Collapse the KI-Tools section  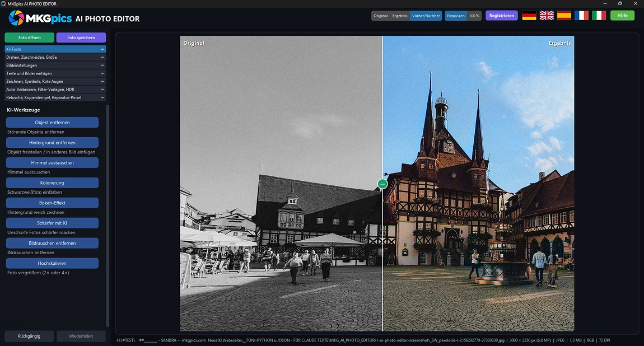coord(55,49)
